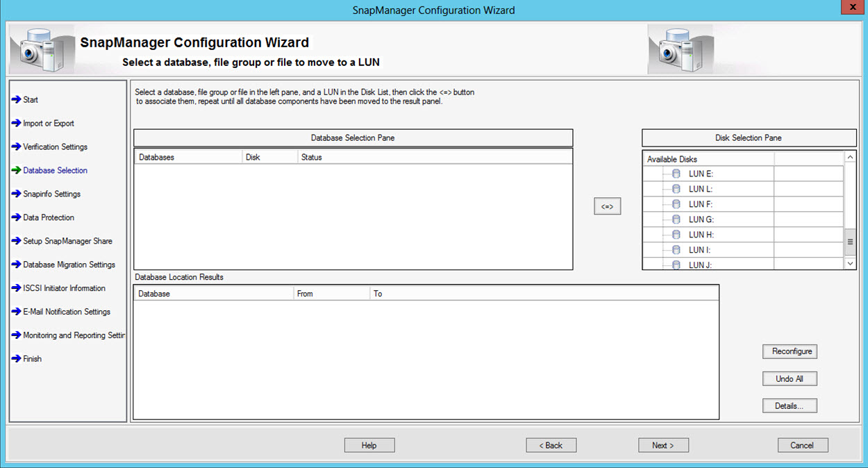Viewport: 868px width, 468px height.
Task: Select the LUN L: row text
Action: pos(701,189)
